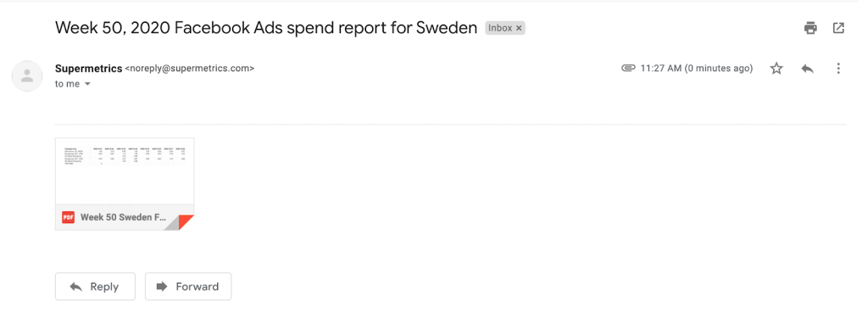
Task: Remove the Inbox label with its x
Action: tap(519, 28)
